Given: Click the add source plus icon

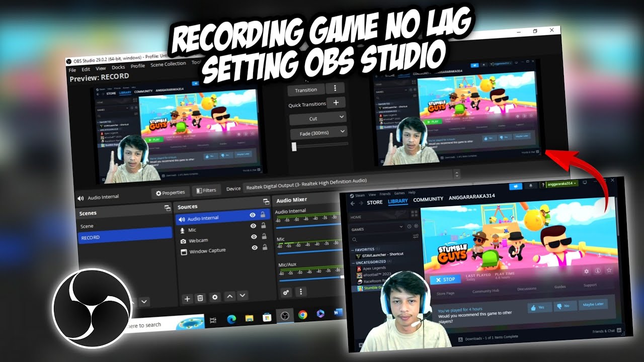Looking at the screenshot, I should click(187, 298).
